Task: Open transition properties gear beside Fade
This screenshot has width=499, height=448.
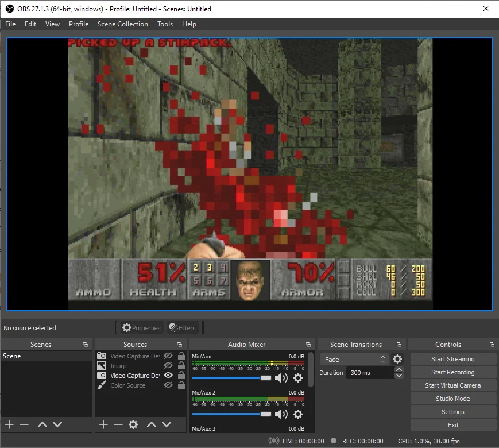Action: tap(397, 359)
